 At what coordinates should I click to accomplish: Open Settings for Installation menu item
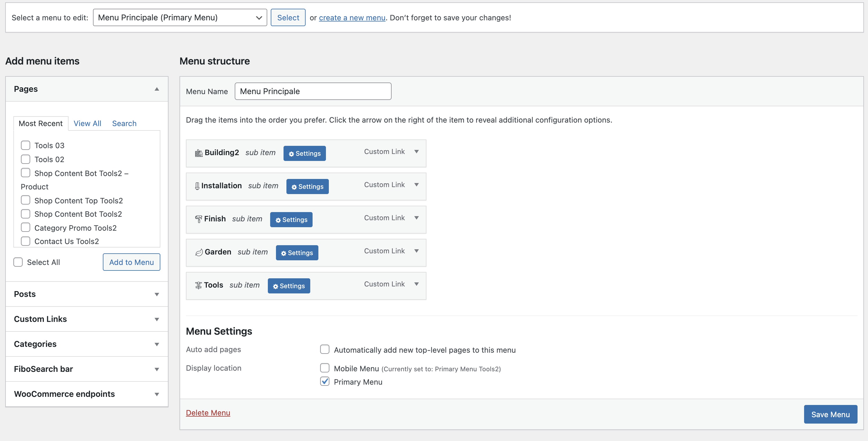tap(307, 186)
